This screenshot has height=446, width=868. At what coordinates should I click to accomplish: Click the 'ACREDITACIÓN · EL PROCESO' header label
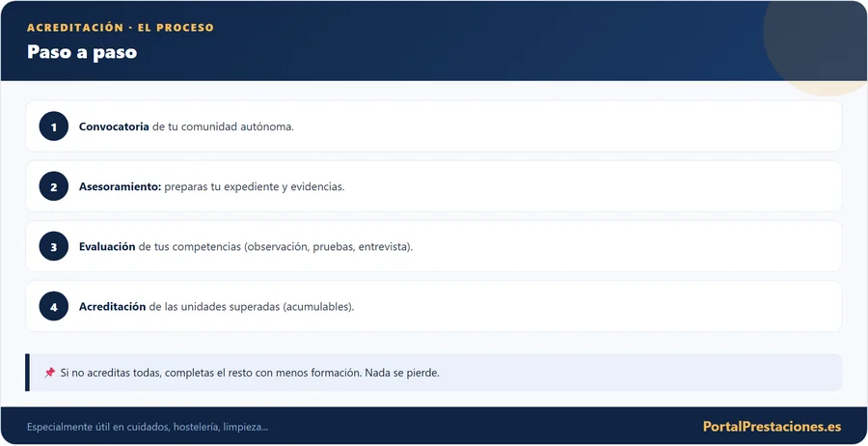pyautogui.click(x=121, y=27)
